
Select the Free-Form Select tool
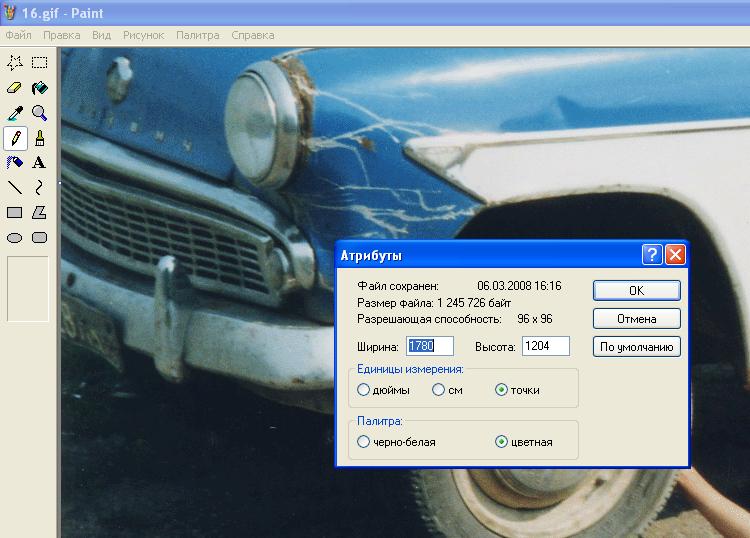click(x=15, y=63)
